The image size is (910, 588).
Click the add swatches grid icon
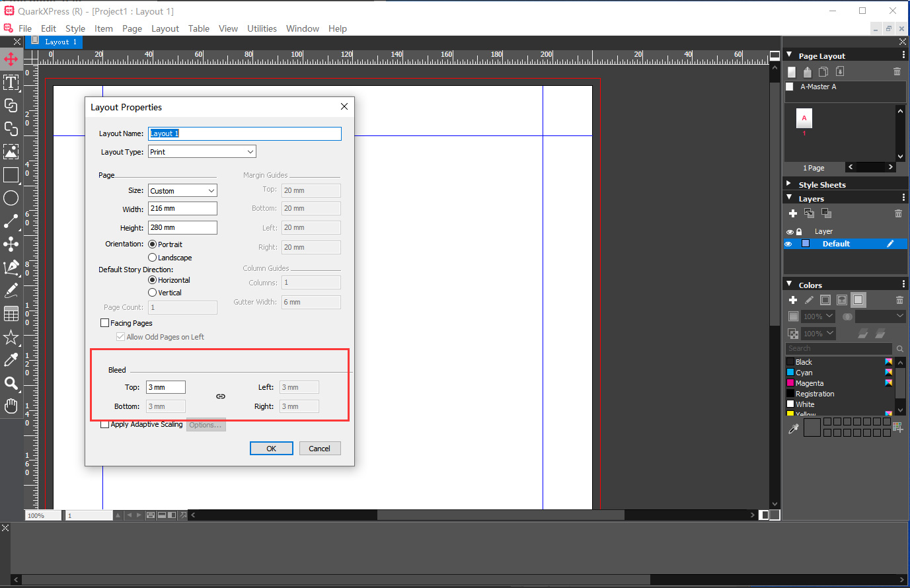click(x=897, y=427)
